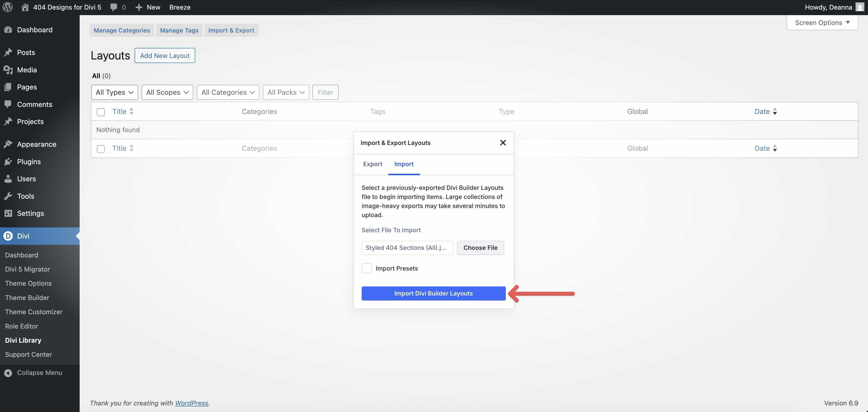Switch to the Import tab
Viewport: 868px width, 412px height.
pyautogui.click(x=404, y=164)
